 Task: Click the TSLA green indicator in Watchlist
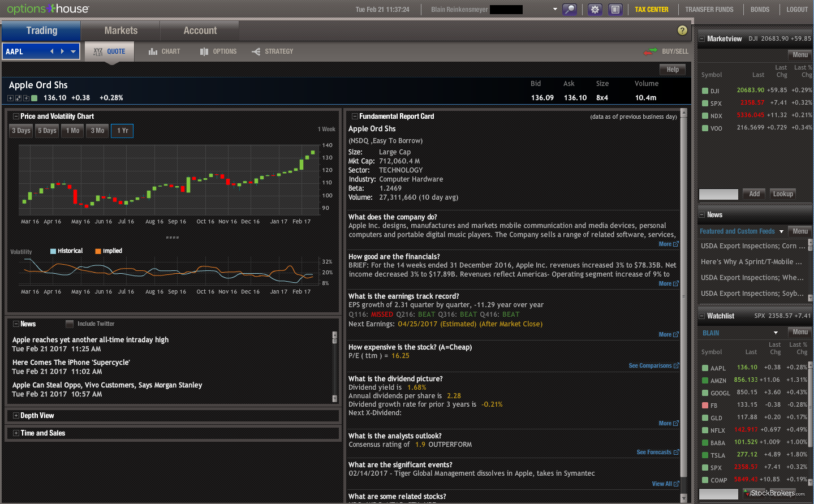tap(705, 455)
